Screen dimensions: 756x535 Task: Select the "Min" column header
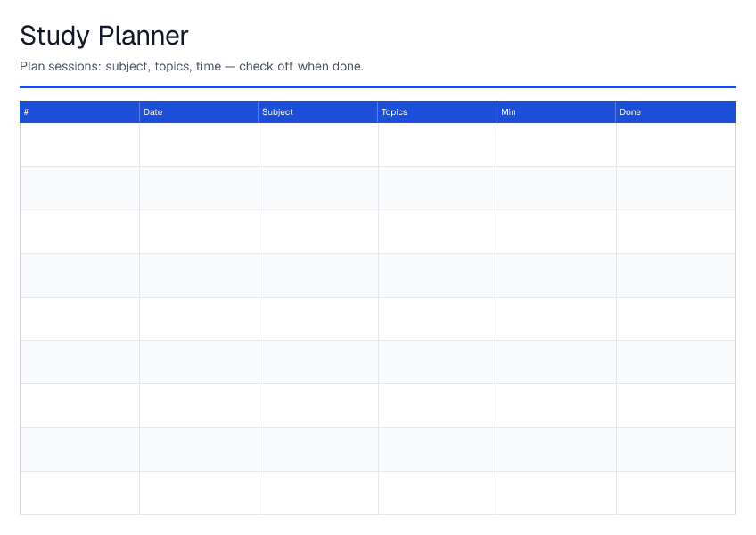[556, 112]
